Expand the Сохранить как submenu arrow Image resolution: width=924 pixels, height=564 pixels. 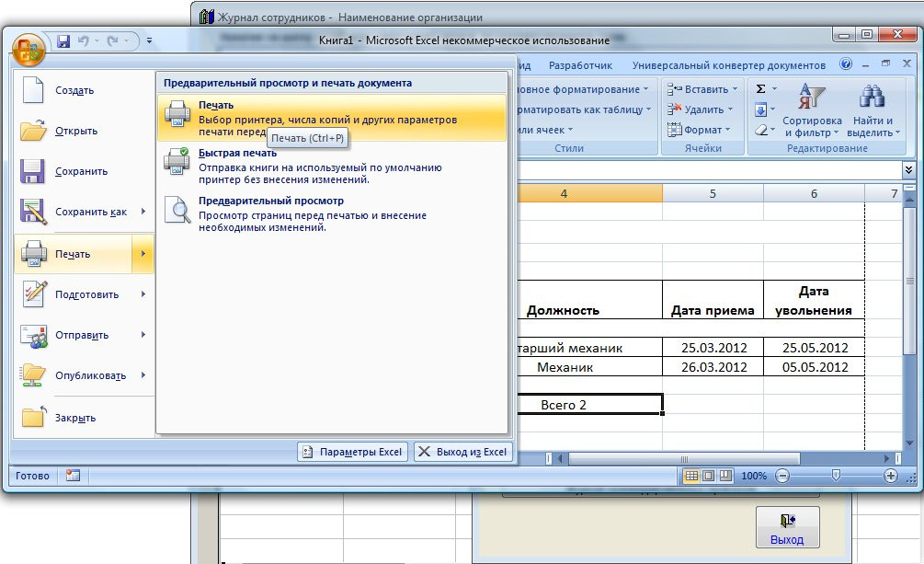pyautogui.click(x=143, y=212)
